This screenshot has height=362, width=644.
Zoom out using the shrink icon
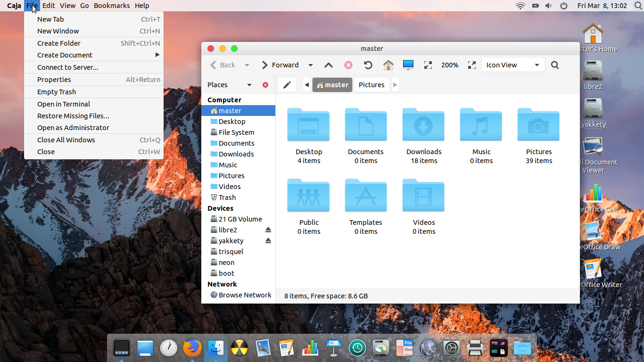click(428, 65)
